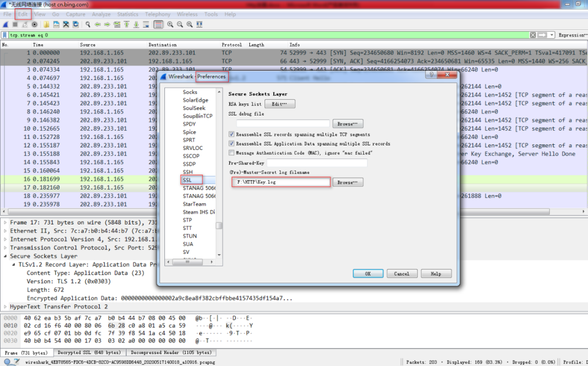
Task: Stop the running capture
Action: 15,25
